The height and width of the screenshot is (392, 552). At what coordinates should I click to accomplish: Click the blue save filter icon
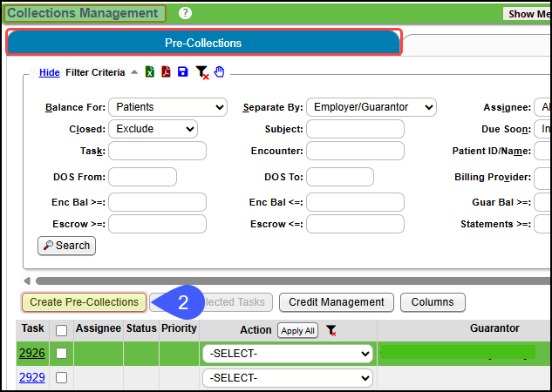pos(182,72)
